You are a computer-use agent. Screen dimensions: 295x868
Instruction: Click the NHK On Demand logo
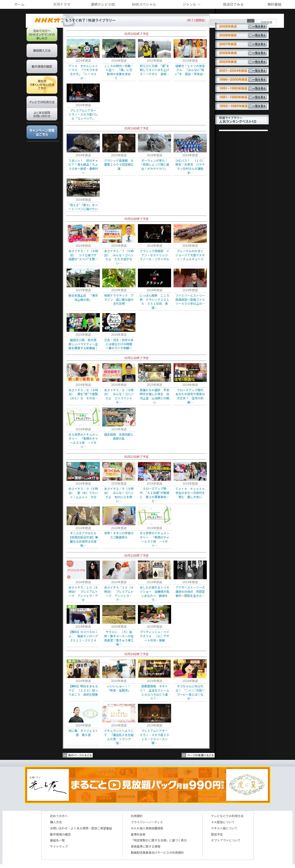pos(48,20)
